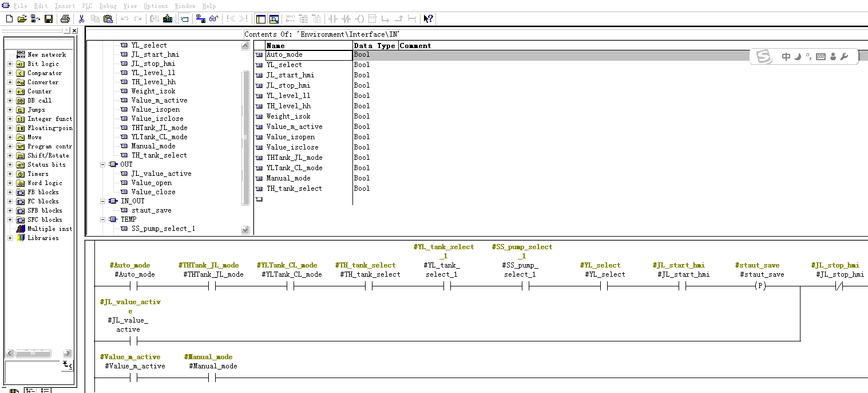868x393 pixels.
Task: Expand the Move catalog folder
Action: (10, 137)
